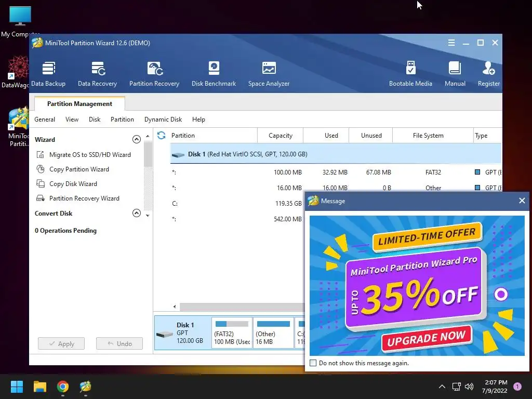Click the Apply button
The width and height of the screenshot is (532, 399).
tap(61, 344)
